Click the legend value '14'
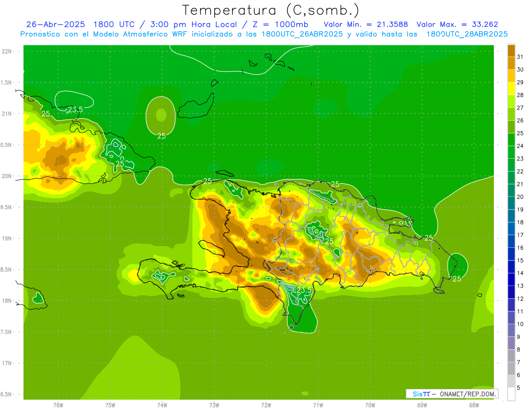The image size is (532, 411). [x=520, y=273]
